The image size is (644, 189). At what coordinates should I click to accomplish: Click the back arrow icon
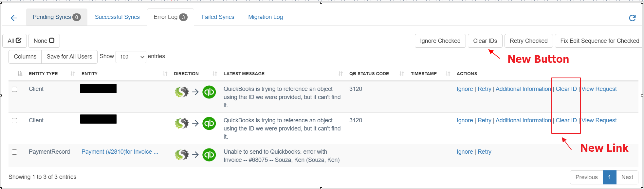coord(14,18)
